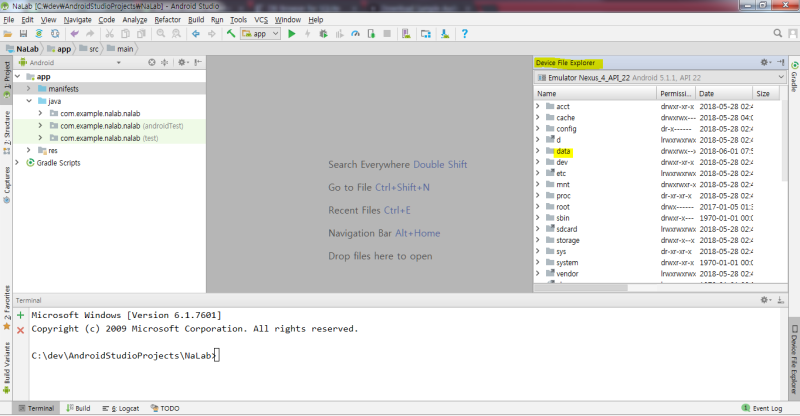This screenshot has width=800, height=416.
Task: Switch to the Terminal tool tab
Action: coord(36,408)
